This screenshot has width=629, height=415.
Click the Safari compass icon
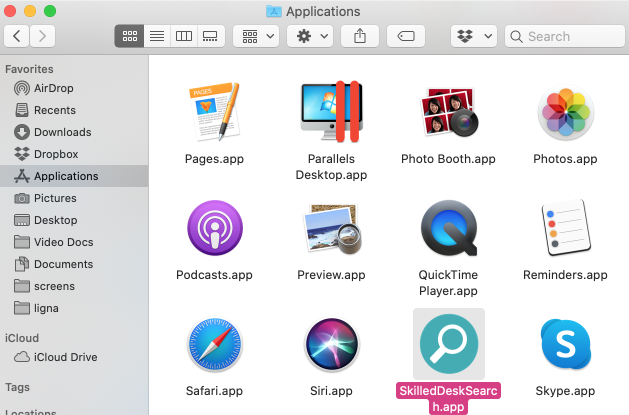[x=215, y=346]
